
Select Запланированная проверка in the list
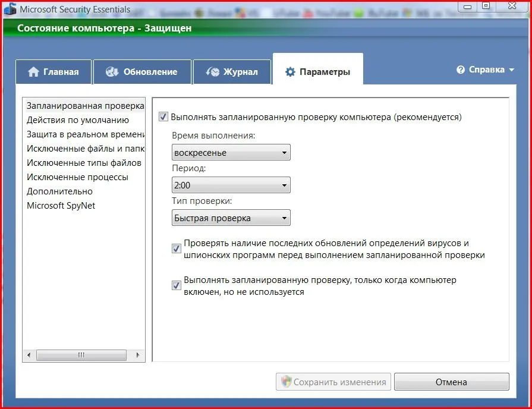pos(85,106)
